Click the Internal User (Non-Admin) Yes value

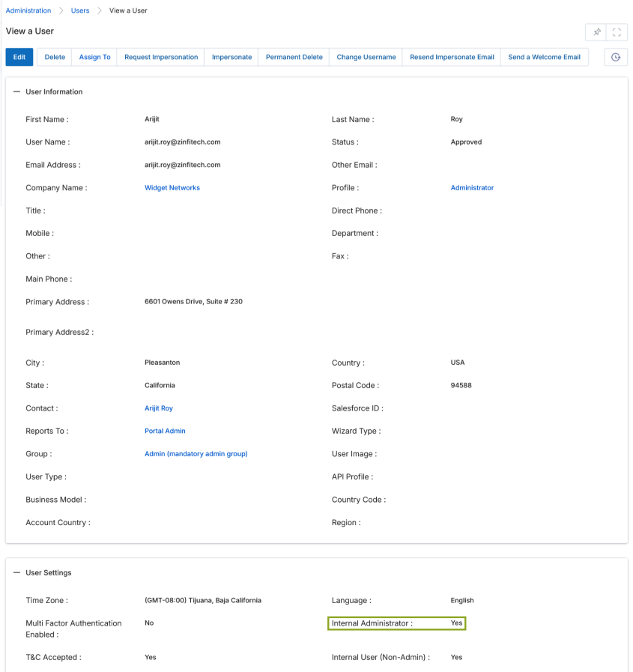point(456,657)
